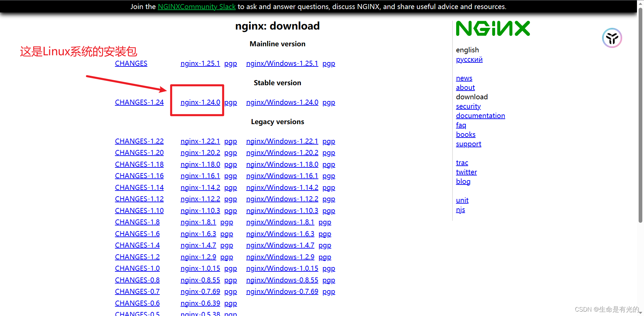Open the trac link
644x316 pixels.
[462, 163]
